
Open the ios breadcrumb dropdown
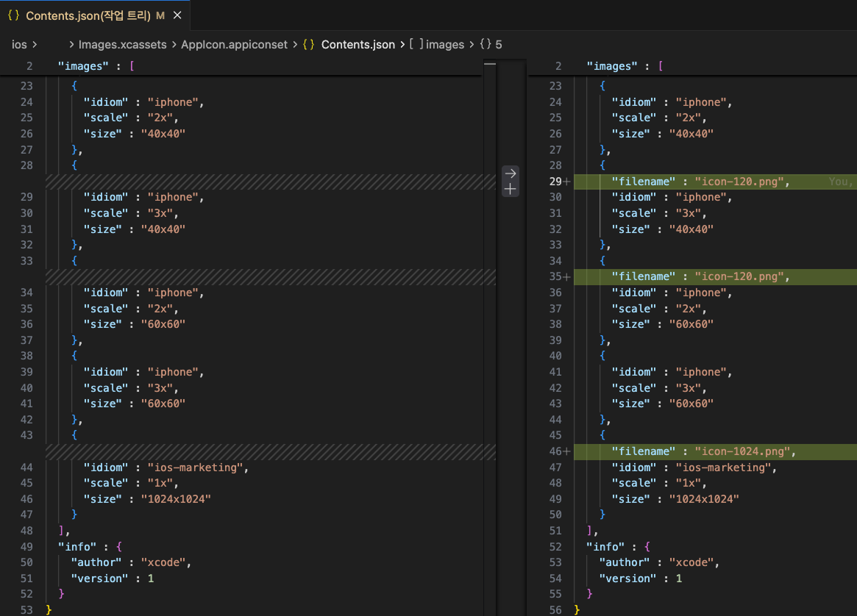19,45
